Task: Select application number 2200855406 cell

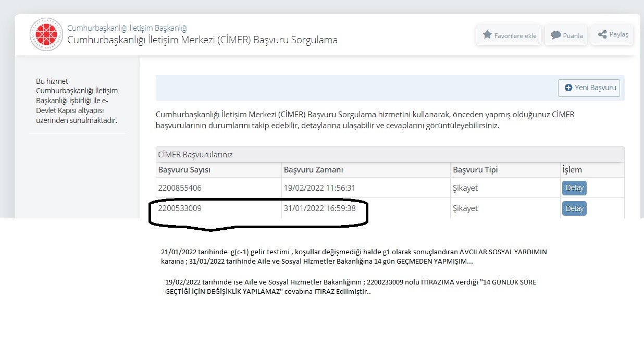Action: click(x=180, y=188)
